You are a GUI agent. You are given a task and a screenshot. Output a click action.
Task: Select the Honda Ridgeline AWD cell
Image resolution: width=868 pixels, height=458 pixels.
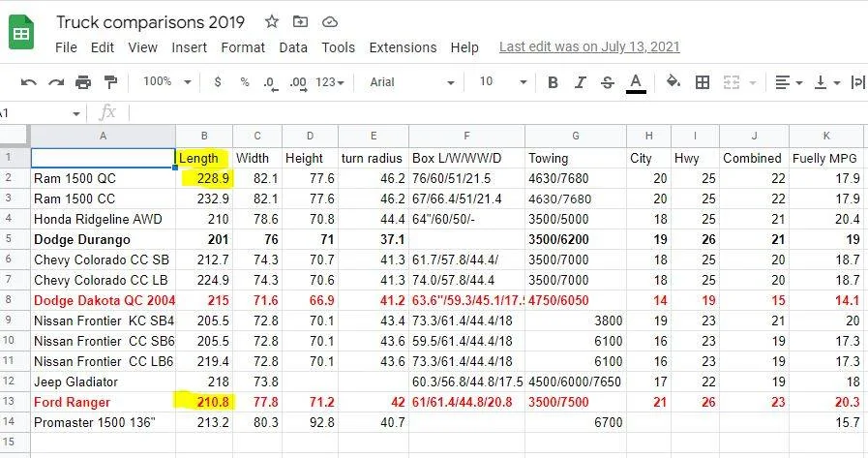pyautogui.click(x=103, y=219)
